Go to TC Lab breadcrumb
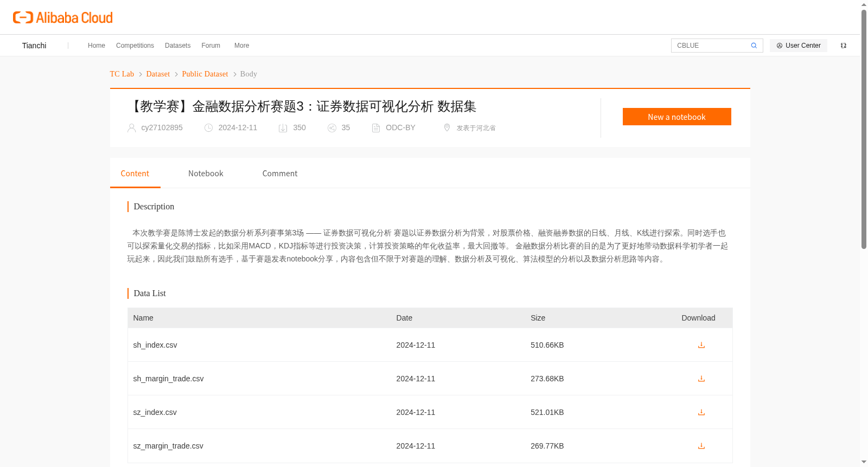The width and height of the screenshot is (868, 467). coord(122,74)
